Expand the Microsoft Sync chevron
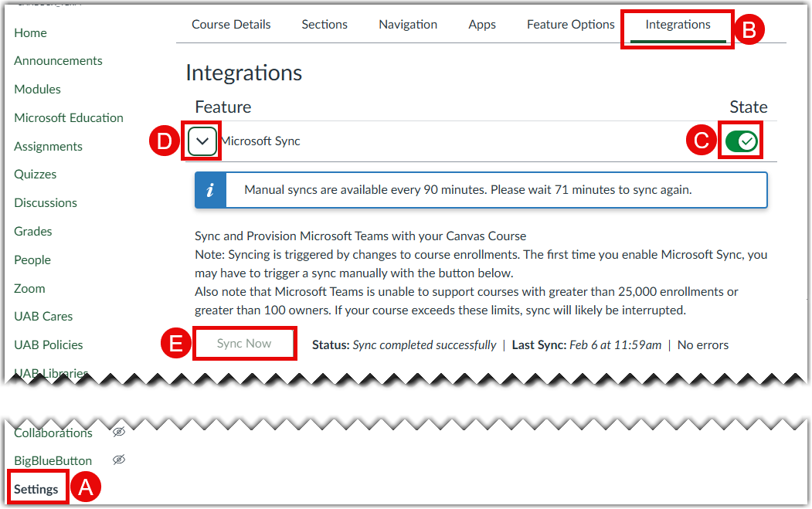 (202, 141)
